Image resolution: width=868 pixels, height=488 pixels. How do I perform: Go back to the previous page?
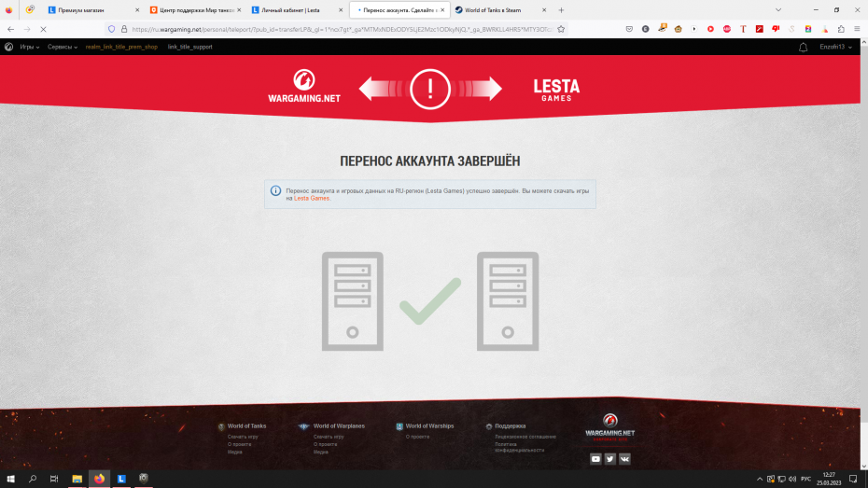[11, 29]
